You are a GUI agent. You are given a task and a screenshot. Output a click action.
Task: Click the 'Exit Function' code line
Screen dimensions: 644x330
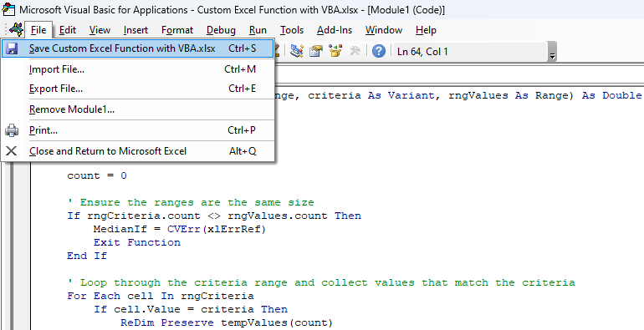click(x=137, y=242)
